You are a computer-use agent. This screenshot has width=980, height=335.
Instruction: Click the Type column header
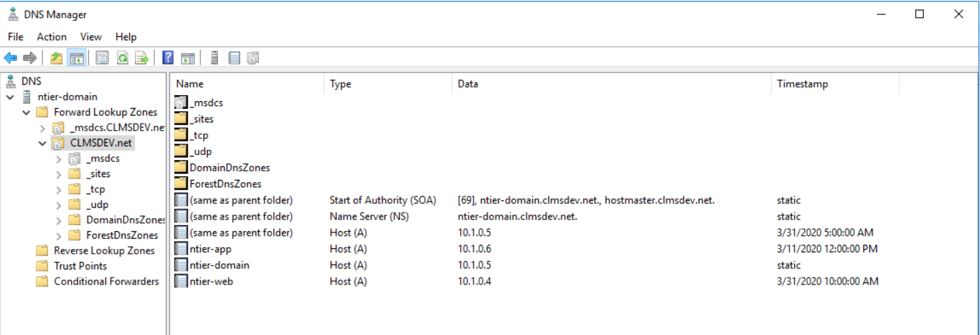pos(340,84)
